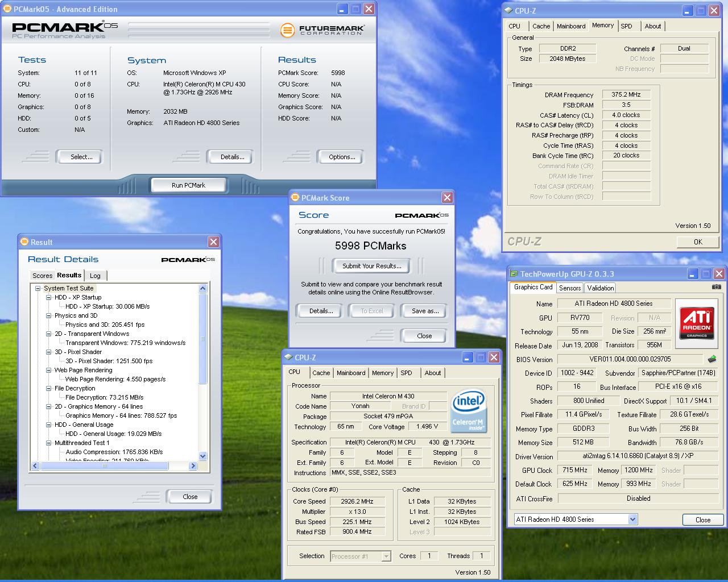Open the Sensors tab in GPU-Z
728x582 pixels.
pyautogui.click(x=570, y=288)
